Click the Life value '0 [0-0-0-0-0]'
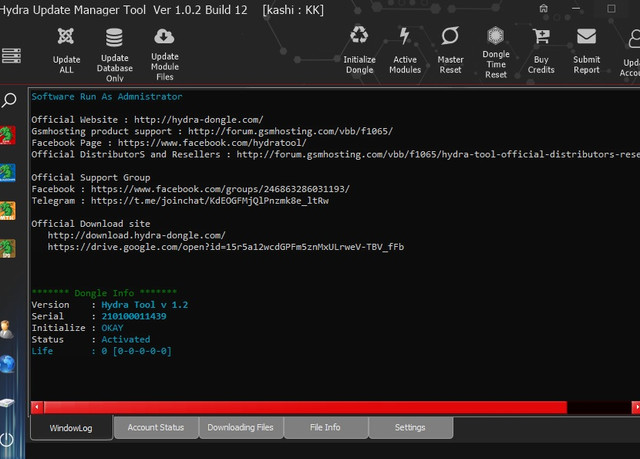Screen dimensions: 640x459 (x=136, y=351)
